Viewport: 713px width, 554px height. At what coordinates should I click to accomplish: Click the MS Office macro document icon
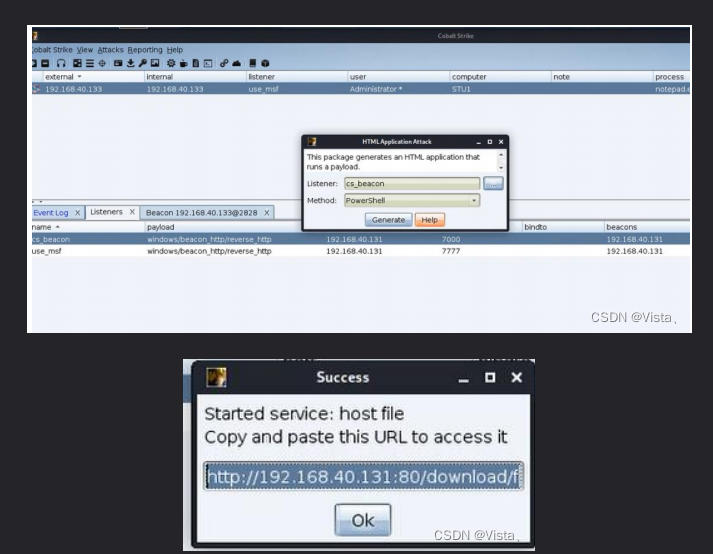196,63
